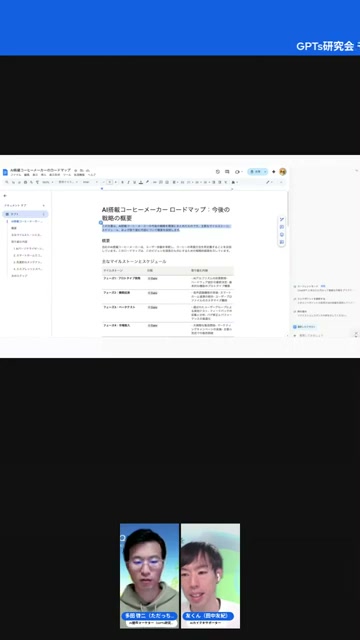The image size is (360, 640).
Task: Print the document via the toolbar printer icon
Action: [25, 182]
